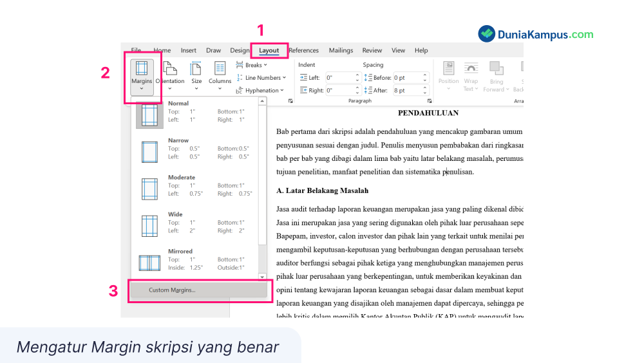Open the File menu tab
The width and height of the screenshot is (644, 363).
136,50
